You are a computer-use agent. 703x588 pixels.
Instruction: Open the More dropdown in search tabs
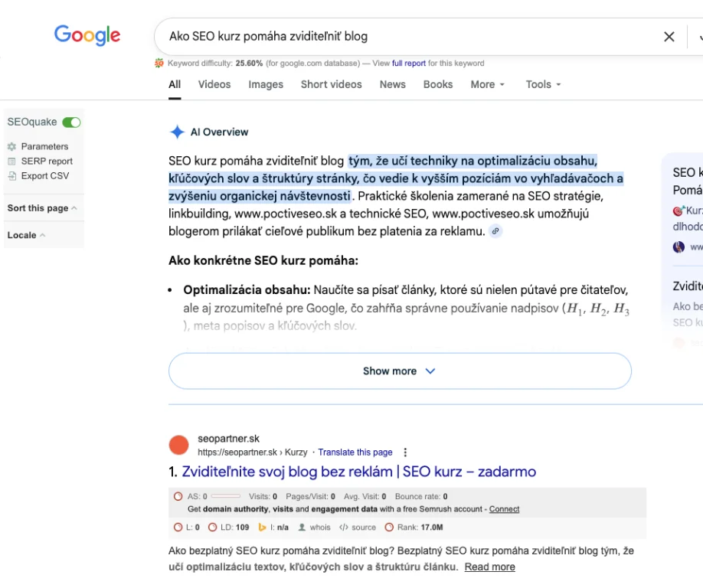point(487,84)
